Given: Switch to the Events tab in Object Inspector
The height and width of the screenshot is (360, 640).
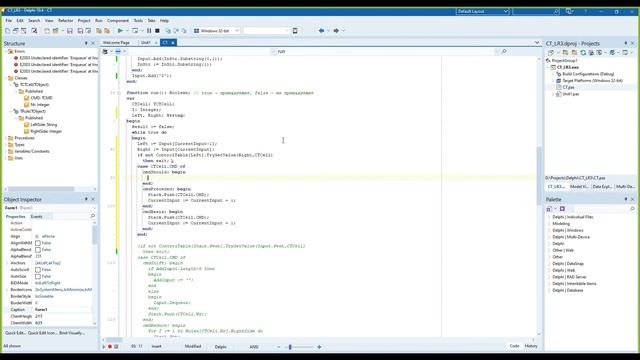Looking at the screenshot, I should pos(37,216).
